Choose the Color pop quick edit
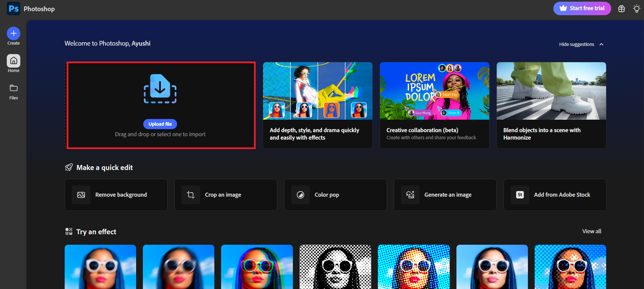This screenshot has width=644, height=289. click(335, 195)
